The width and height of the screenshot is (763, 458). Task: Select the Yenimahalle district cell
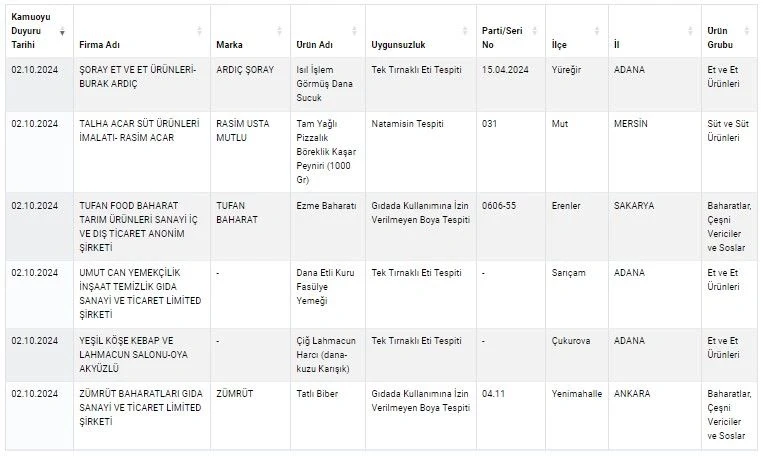(x=577, y=416)
